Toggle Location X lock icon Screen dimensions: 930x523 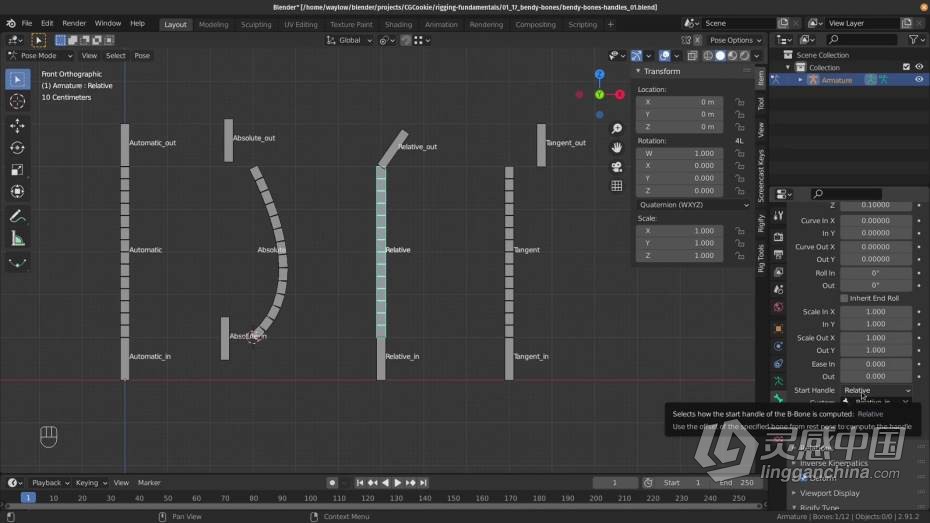(740, 102)
